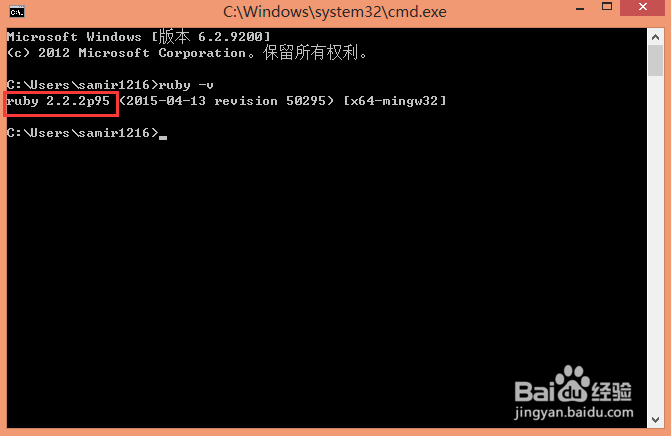The width and height of the screenshot is (671, 436).
Task: Click the scrollbar down arrow
Action: point(655,420)
